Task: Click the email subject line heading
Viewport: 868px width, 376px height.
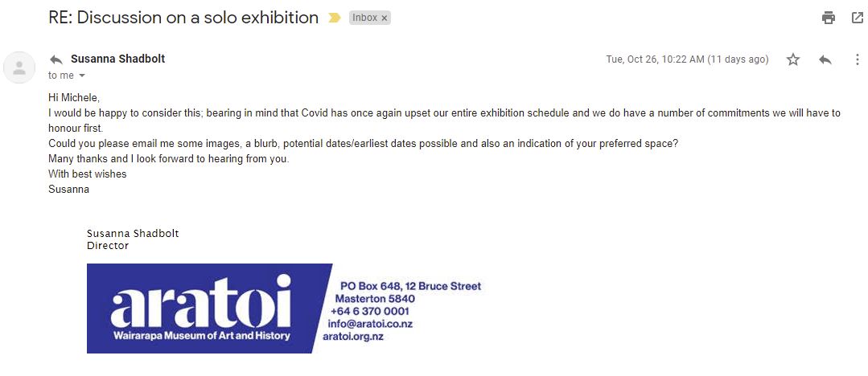Action: 183,18
